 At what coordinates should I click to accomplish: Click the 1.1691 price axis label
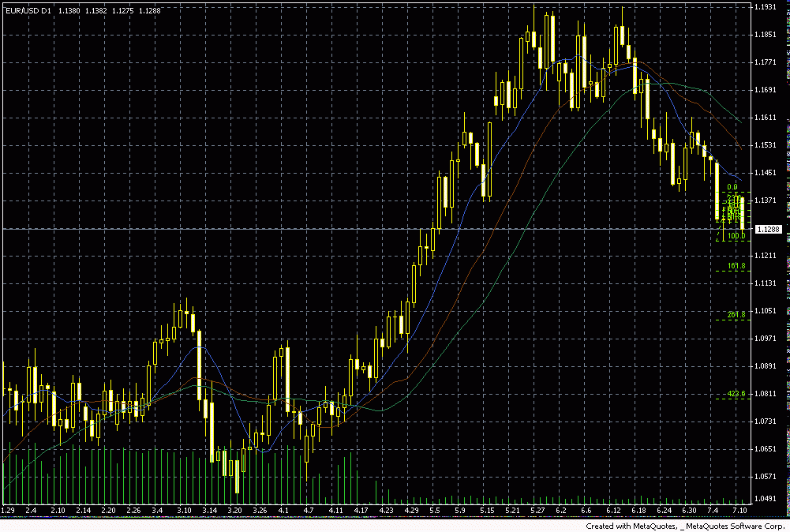click(766, 90)
